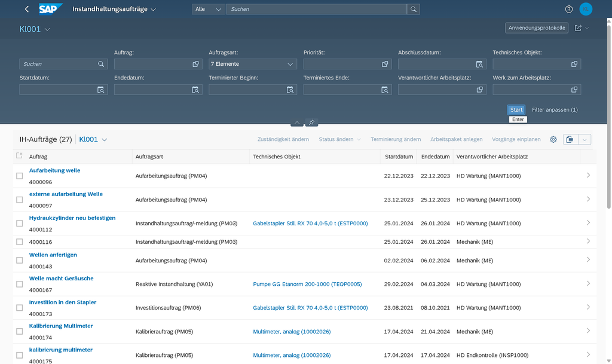
Task: Open the Alle search scope dropdown
Action: (209, 9)
